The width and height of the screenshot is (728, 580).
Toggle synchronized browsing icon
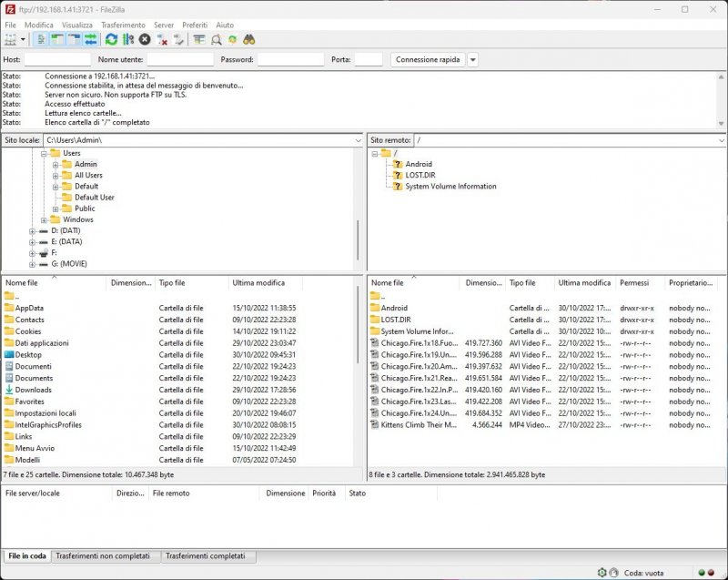(233, 40)
